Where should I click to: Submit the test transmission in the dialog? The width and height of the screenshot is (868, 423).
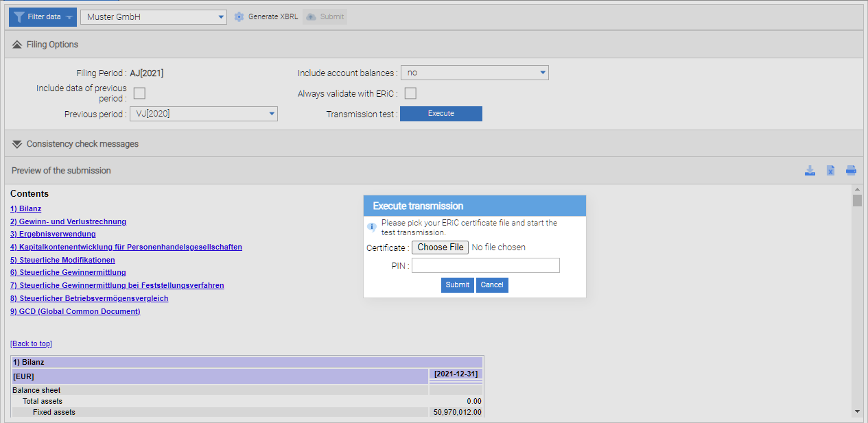457,285
